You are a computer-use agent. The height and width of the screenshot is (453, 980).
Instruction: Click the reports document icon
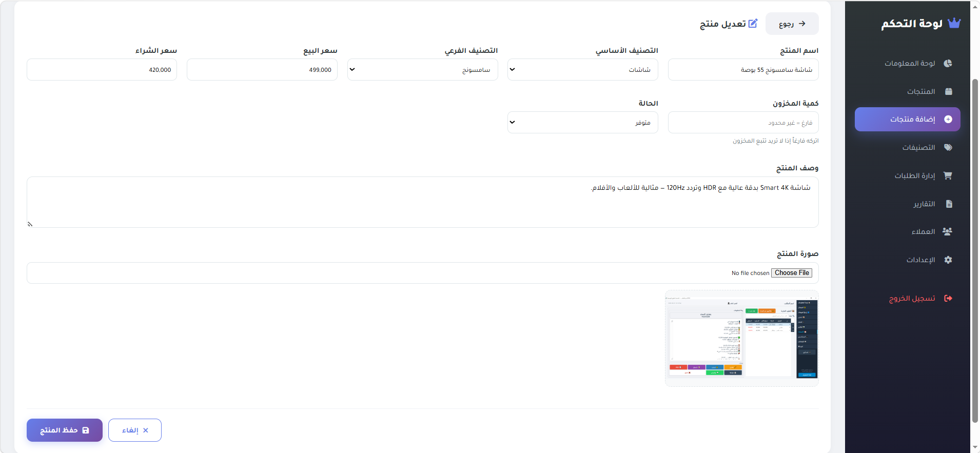click(949, 204)
